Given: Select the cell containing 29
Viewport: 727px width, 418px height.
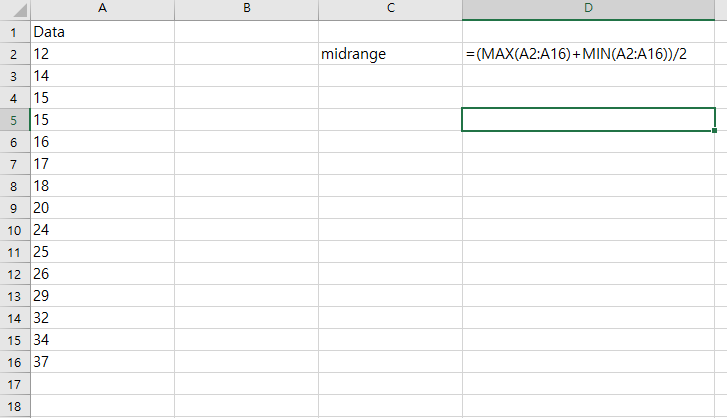Looking at the screenshot, I should (102, 296).
